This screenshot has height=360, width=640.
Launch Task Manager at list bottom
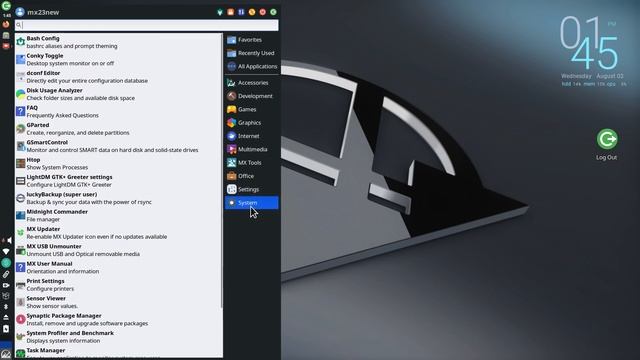coord(118,352)
